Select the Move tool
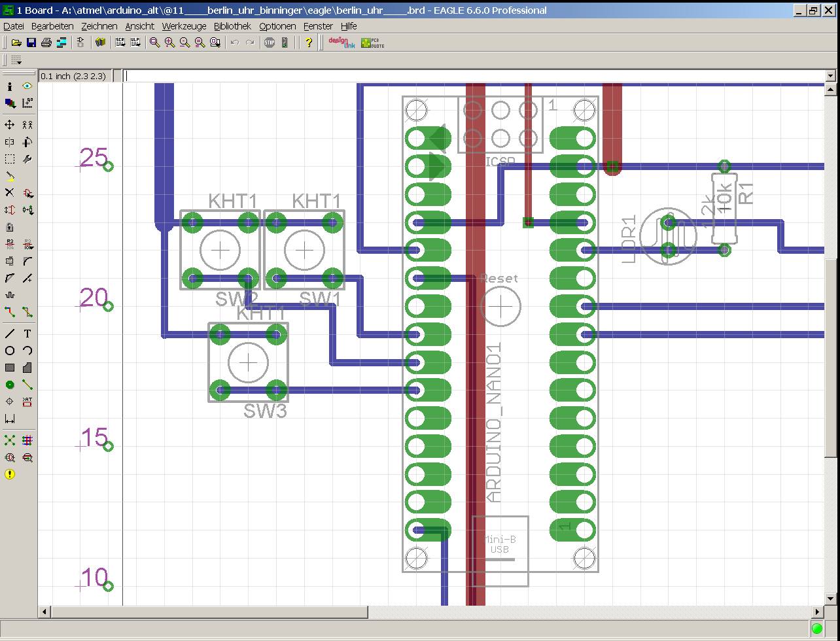Image resolution: width=840 pixels, height=641 pixels. click(x=10, y=124)
